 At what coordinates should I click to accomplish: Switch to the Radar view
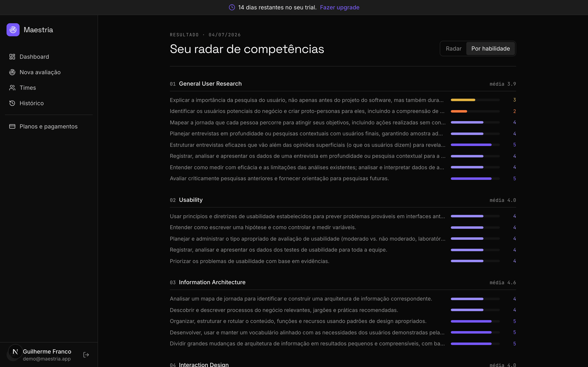click(x=453, y=49)
